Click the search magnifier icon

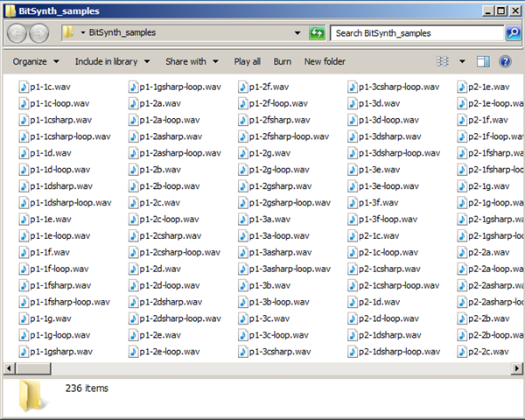(513, 33)
